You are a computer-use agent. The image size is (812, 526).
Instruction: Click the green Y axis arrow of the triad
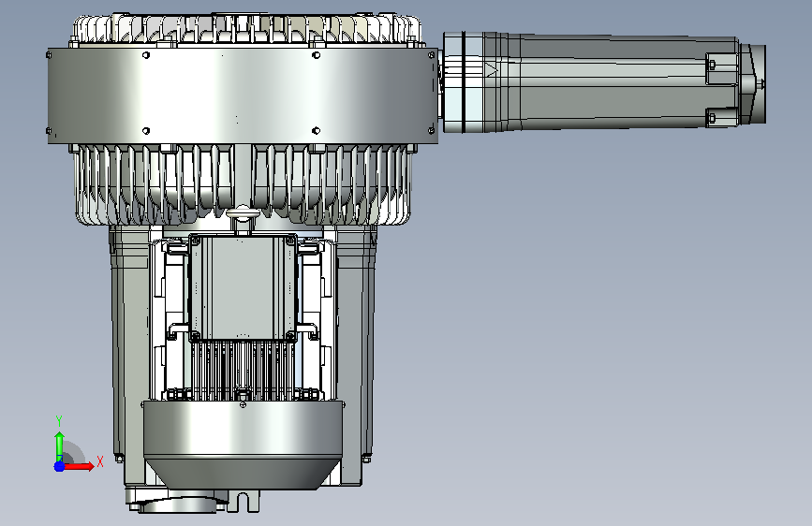click(60, 446)
